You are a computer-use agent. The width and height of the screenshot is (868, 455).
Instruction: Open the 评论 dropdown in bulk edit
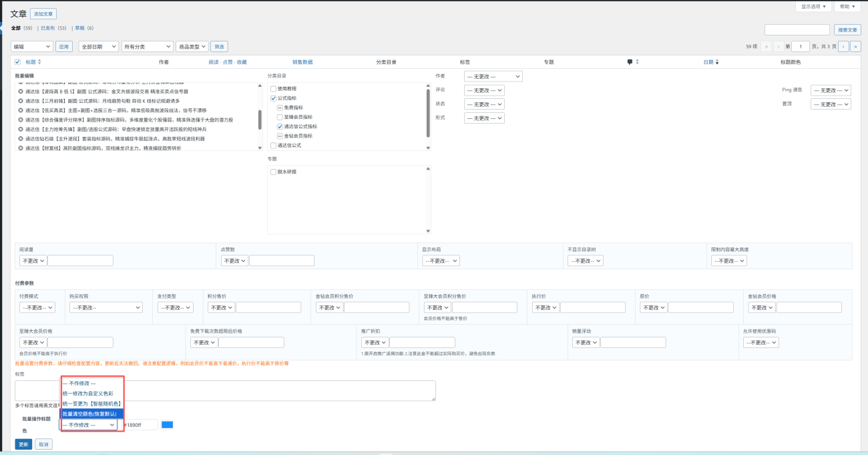(484, 90)
